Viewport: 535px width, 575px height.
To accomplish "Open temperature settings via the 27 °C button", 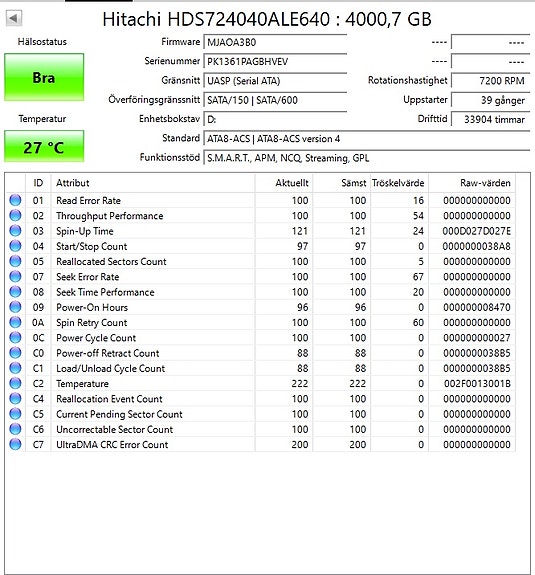I will coord(44,146).
